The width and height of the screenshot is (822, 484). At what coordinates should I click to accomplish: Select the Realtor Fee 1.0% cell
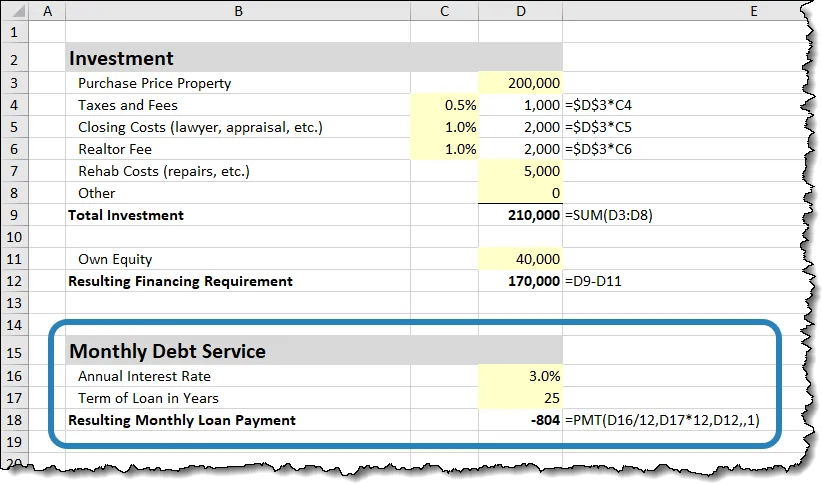click(x=445, y=149)
